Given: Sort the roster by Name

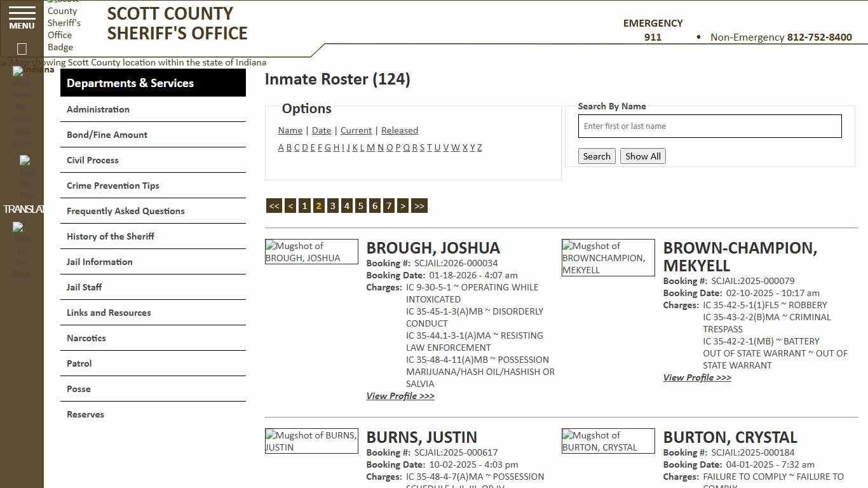Looking at the screenshot, I should (x=290, y=130).
